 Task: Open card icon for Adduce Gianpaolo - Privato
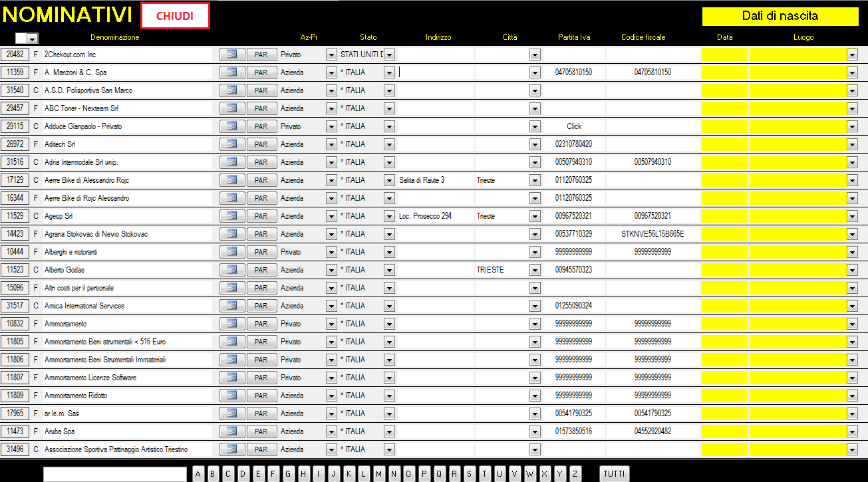(232, 126)
